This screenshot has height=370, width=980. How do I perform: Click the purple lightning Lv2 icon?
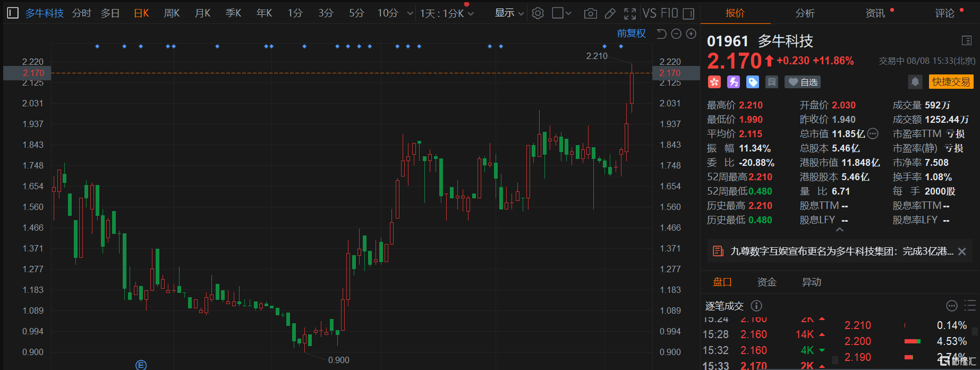(734, 82)
